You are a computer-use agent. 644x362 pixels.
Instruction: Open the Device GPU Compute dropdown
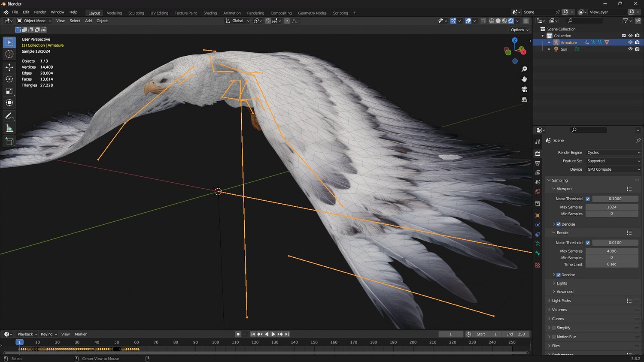point(613,169)
